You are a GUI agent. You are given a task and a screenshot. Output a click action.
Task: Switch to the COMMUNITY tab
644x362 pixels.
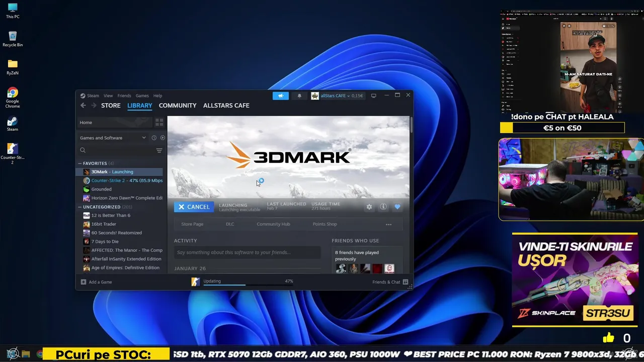tap(178, 106)
